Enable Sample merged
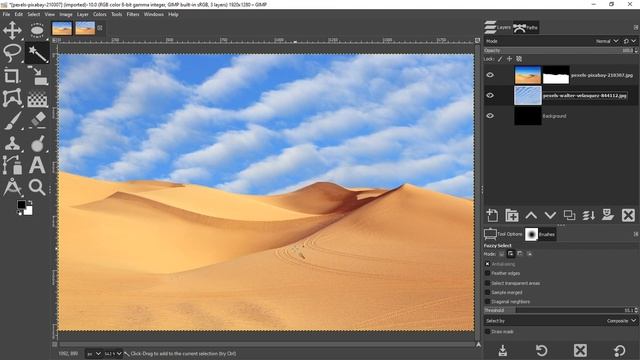 (487, 292)
